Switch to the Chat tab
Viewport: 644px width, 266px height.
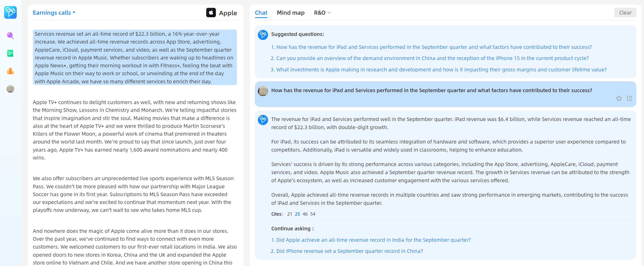[x=261, y=13]
